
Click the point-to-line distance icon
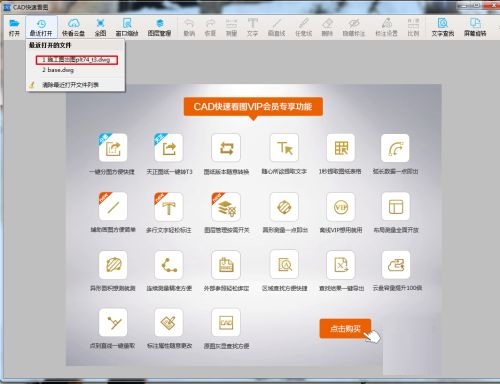pos(113,323)
